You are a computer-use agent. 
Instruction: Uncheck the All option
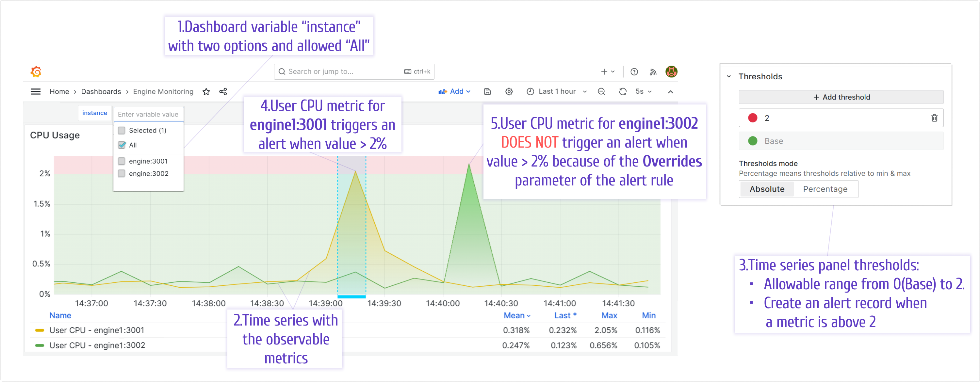click(x=122, y=145)
